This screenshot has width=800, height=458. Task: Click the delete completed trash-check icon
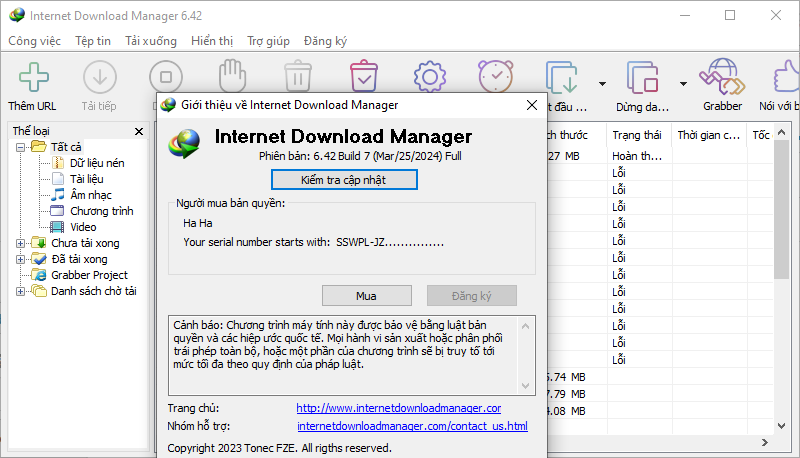coord(364,76)
